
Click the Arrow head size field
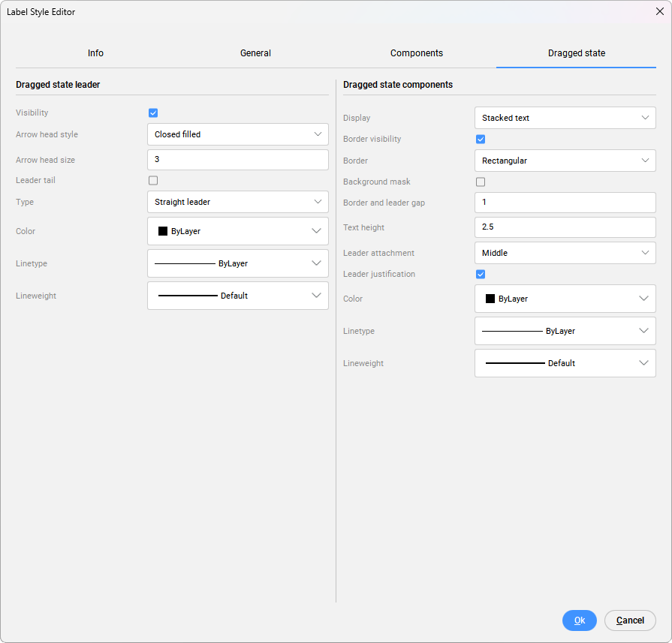(x=237, y=160)
